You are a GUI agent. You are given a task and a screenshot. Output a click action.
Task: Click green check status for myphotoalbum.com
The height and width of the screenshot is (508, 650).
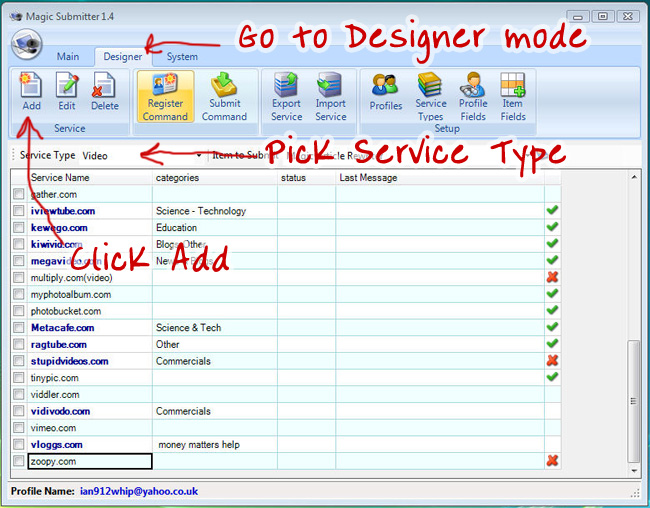pyautogui.click(x=552, y=294)
